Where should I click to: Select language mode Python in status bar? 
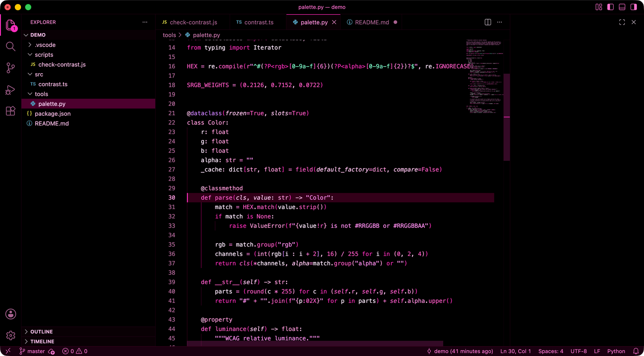click(616, 351)
